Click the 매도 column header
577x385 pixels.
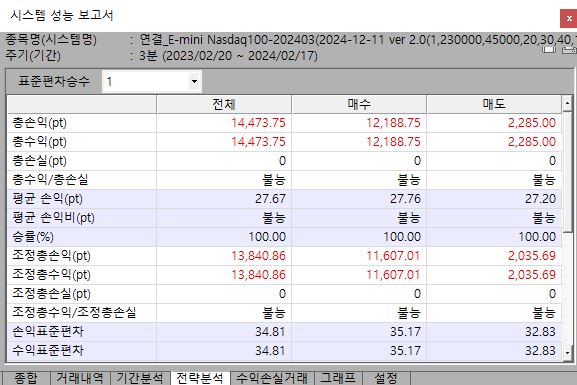(494, 104)
